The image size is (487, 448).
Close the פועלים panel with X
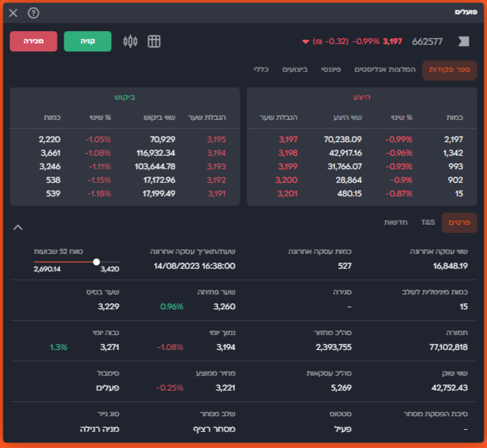pos(14,13)
